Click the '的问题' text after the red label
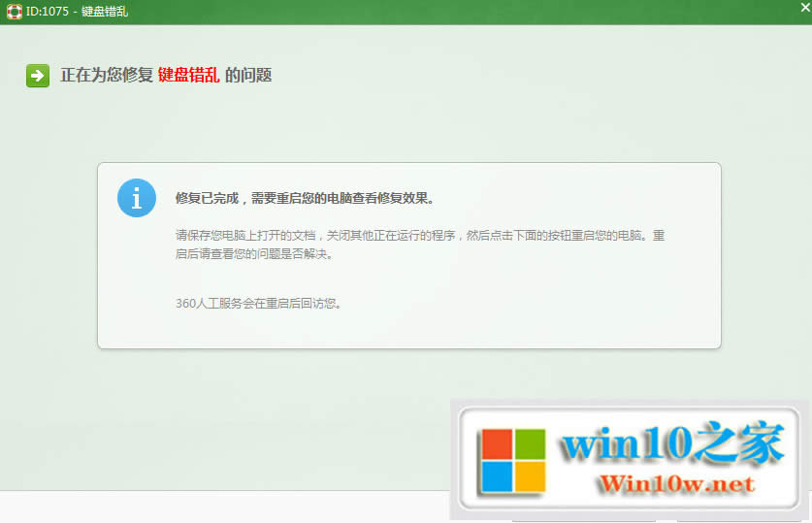 248,76
